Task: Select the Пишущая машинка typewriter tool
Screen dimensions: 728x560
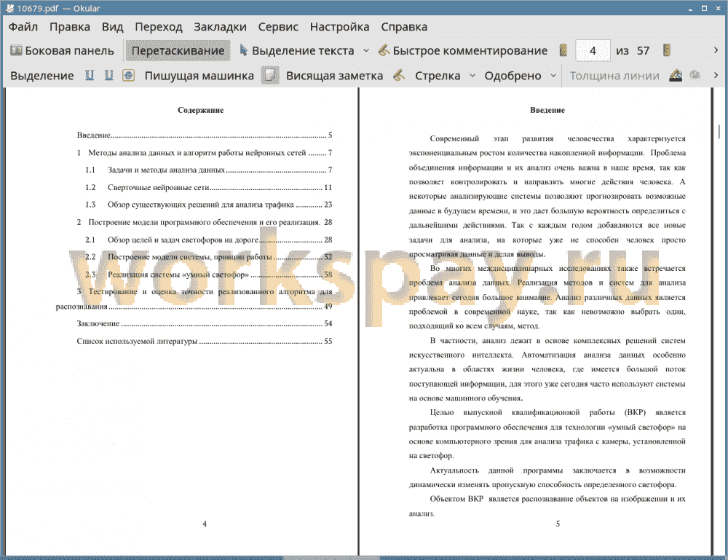Action: coord(199,76)
